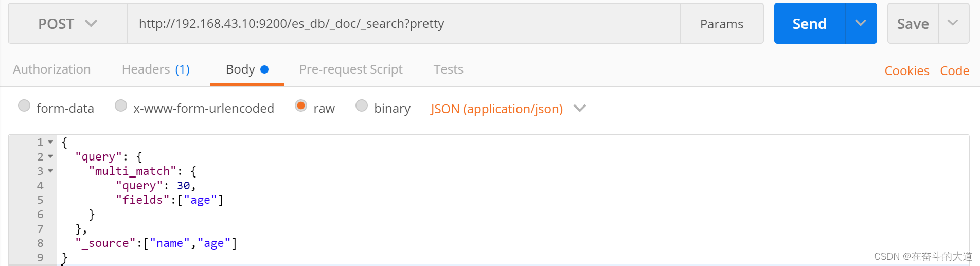Image resolution: width=980 pixels, height=266 pixels.
Task: Click the Code link
Action: [954, 71]
